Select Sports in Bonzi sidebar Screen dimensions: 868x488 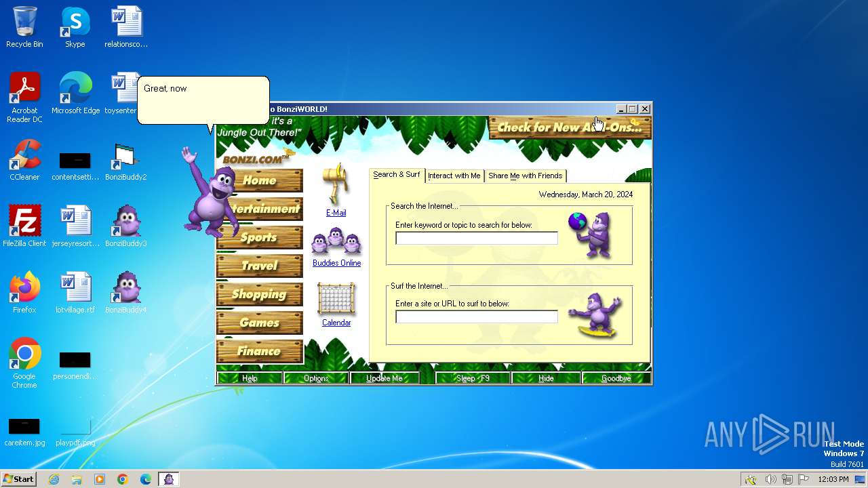point(260,237)
